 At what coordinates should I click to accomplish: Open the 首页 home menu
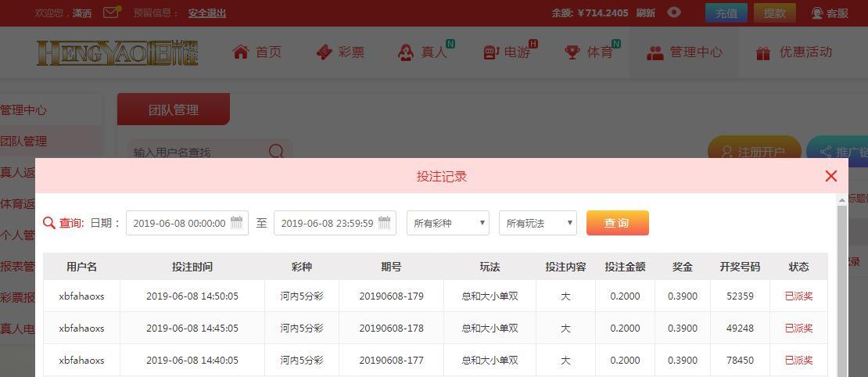click(257, 52)
